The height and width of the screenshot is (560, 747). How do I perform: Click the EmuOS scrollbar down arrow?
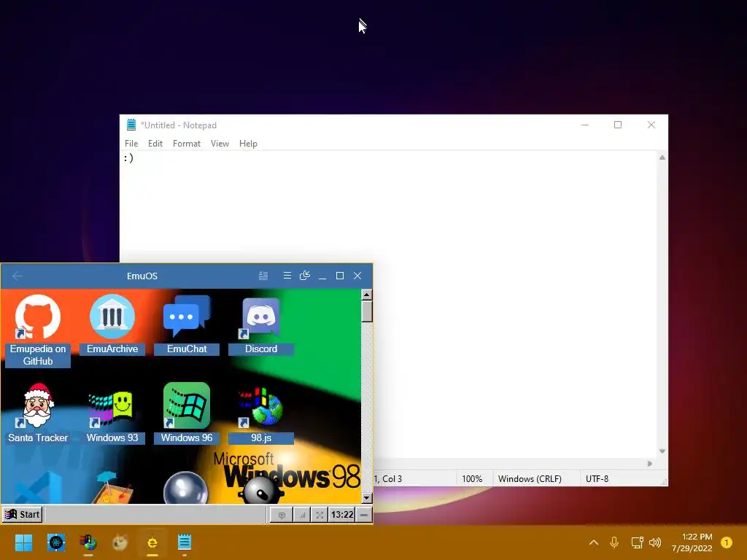point(366,498)
